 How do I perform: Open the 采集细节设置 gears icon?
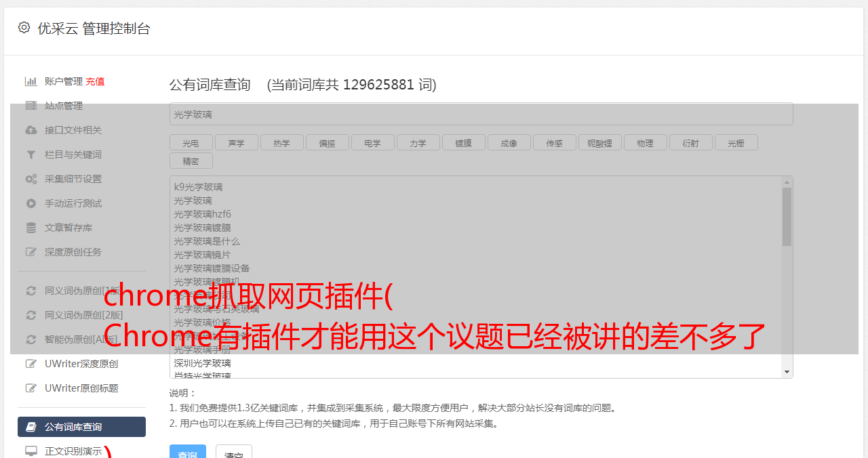pos(31,179)
